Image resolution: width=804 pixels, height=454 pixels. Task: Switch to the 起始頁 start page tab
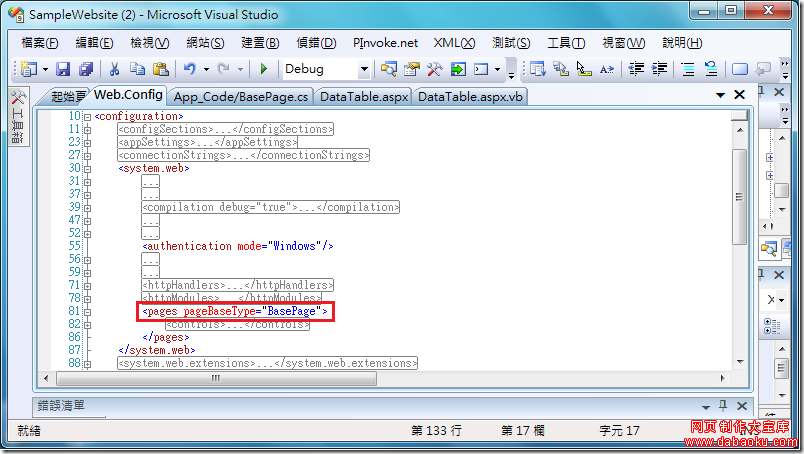tap(67, 97)
